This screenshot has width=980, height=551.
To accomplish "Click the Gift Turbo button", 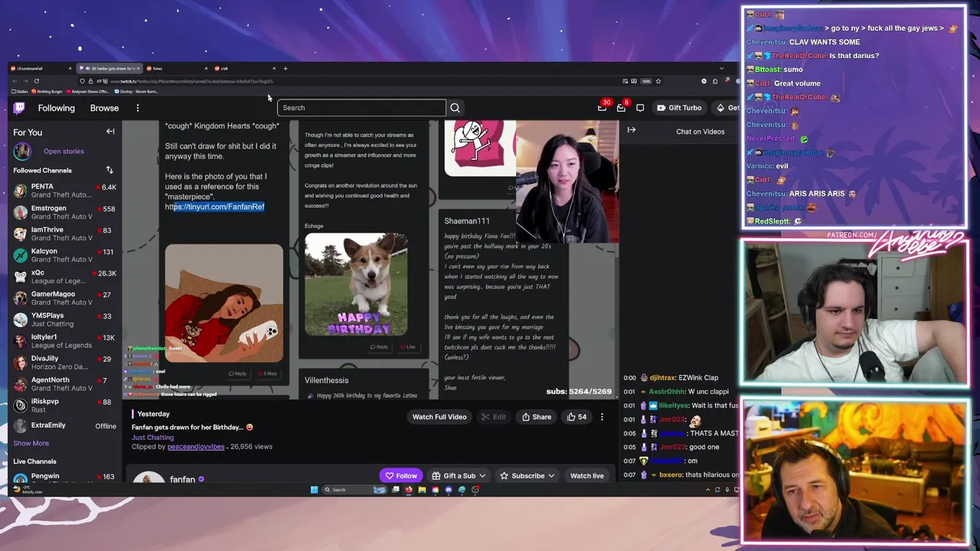I will [679, 108].
